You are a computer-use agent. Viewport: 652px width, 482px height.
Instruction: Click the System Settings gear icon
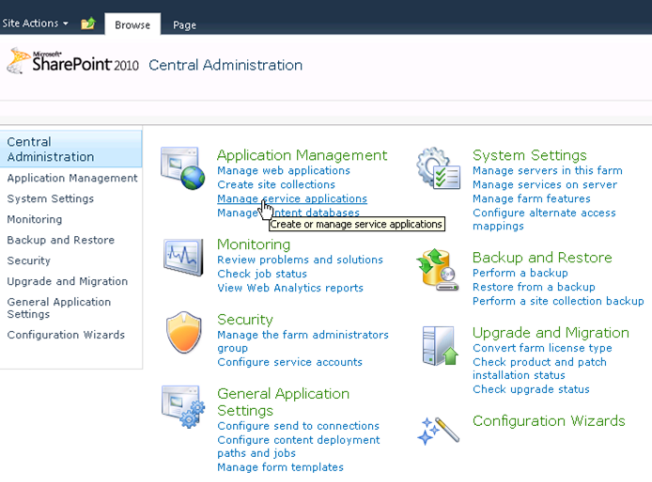point(438,169)
